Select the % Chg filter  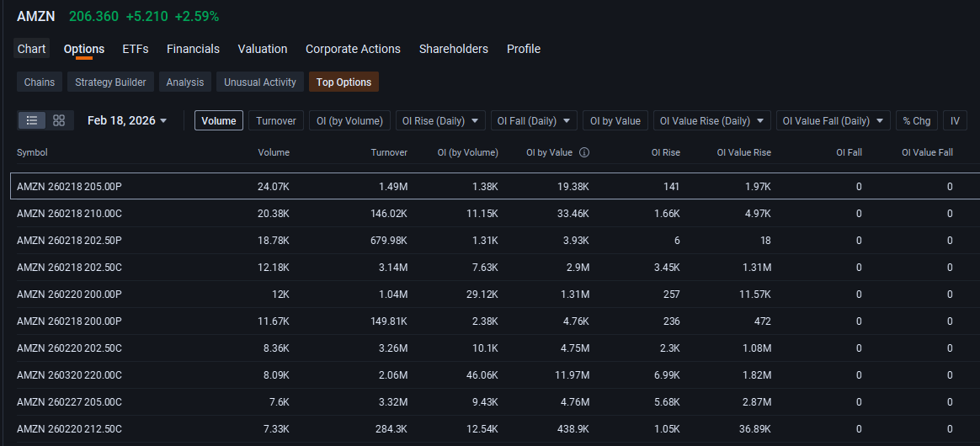click(x=917, y=120)
